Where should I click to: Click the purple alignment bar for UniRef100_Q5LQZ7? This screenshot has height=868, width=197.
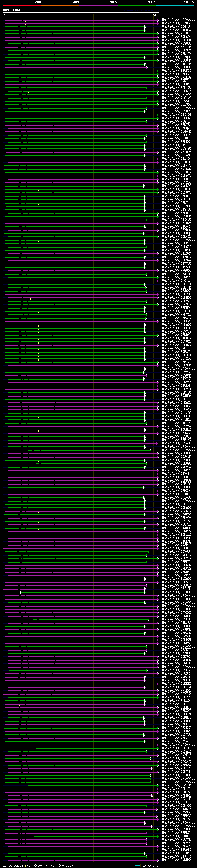[x=83, y=128]
